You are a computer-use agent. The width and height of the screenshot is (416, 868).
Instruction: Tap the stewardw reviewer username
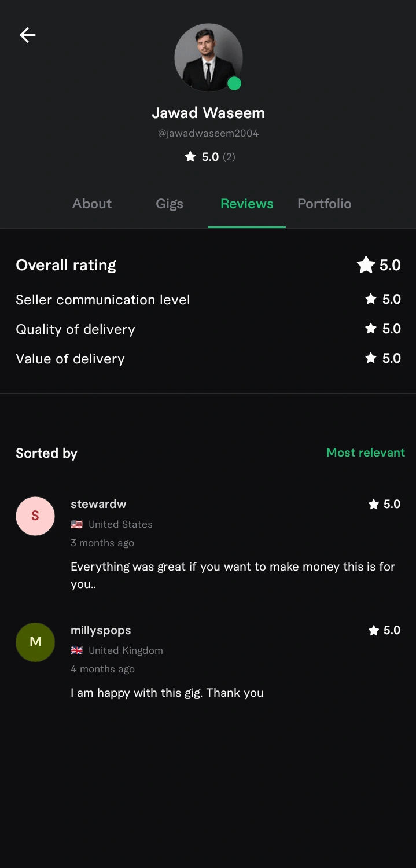tap(98, 504)
